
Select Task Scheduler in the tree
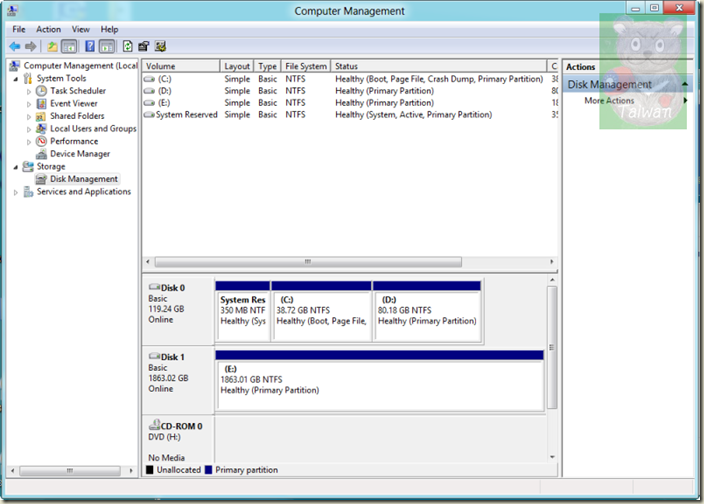[x=79, y=91]
